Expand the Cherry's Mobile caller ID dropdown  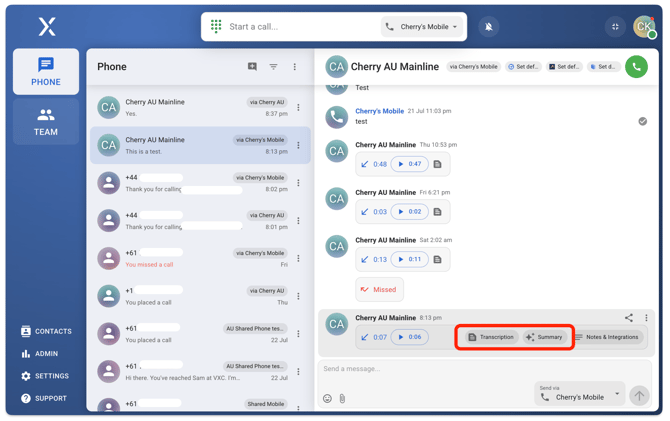pyautogui.click(x=422, y=27)
